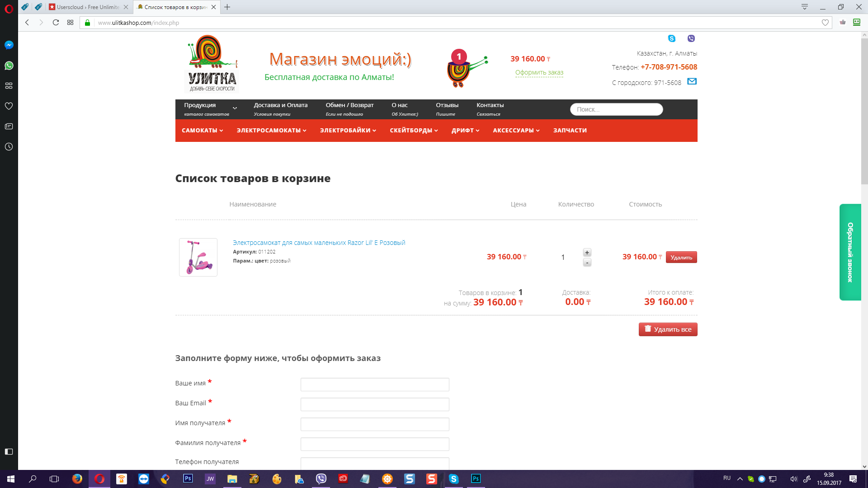The height and width of the screenshot is (488, 868).
Task: Open the snail shopping cart icon
Action: (x=467, y=69)
